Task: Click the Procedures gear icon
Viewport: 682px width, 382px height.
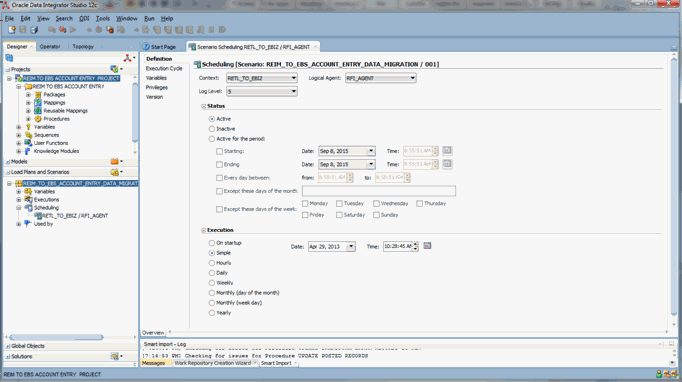Action: click(38, 119)
